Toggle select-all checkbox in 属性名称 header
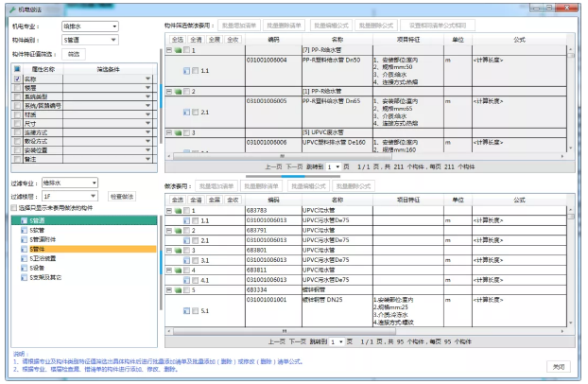Image resolution: width=588 pixels, height=384 pixels. pos(17,69)
